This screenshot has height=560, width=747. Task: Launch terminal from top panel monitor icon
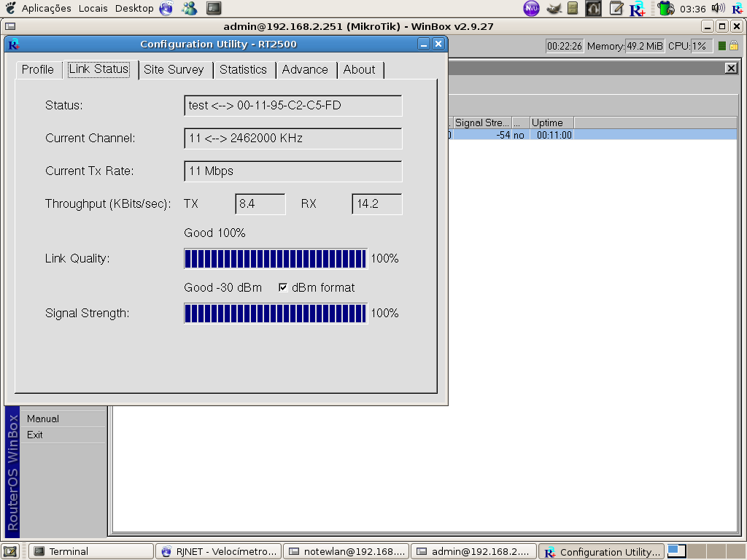pos(214,8)
